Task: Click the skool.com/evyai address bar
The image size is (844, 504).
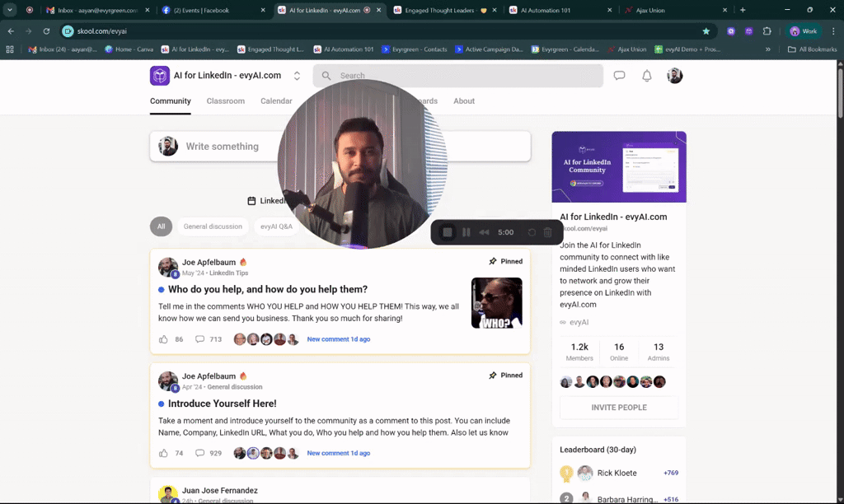Action: (x=386, y=31)
